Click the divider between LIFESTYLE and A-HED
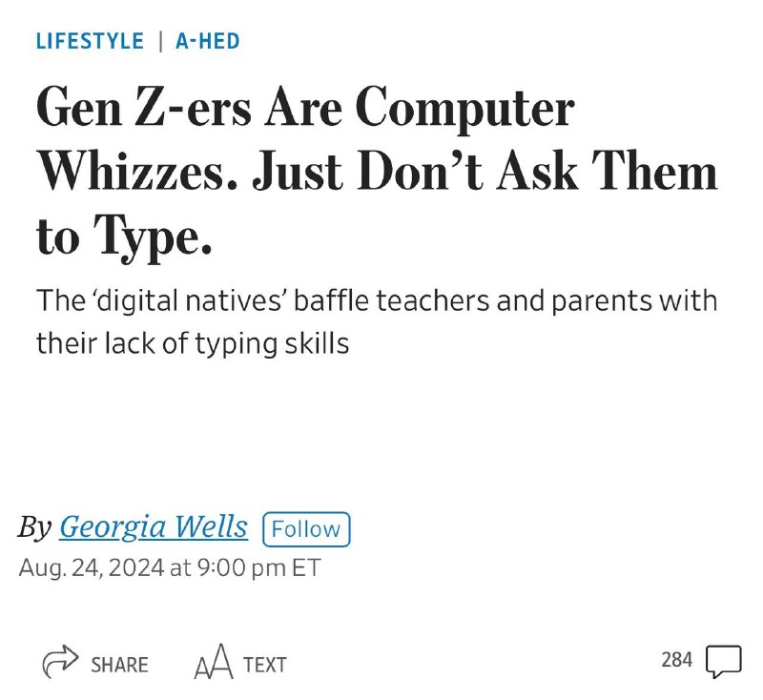Viewport: 763px width, 700px height. [160, 41]
